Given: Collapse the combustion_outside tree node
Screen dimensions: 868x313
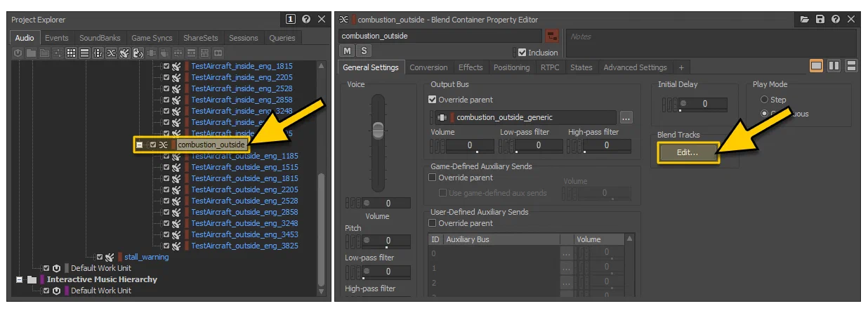Looking at the screenshot, I should [x=140, y=145].
